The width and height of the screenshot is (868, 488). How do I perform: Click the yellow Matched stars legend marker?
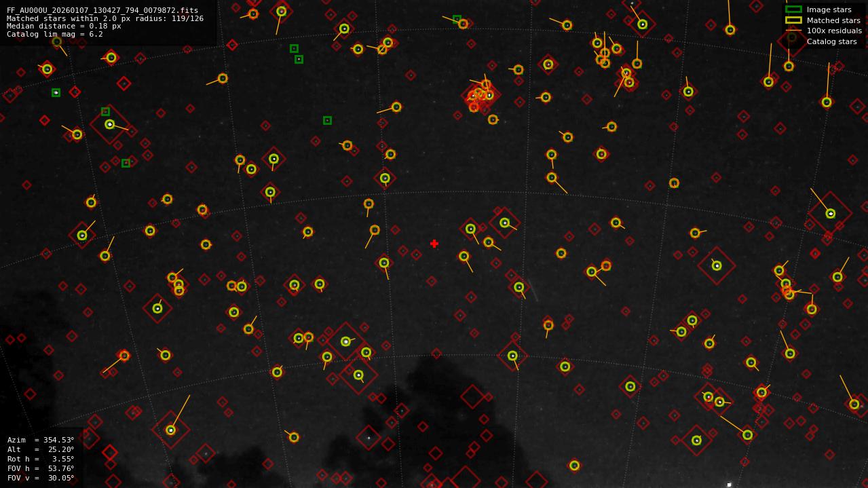click(794, 20)
